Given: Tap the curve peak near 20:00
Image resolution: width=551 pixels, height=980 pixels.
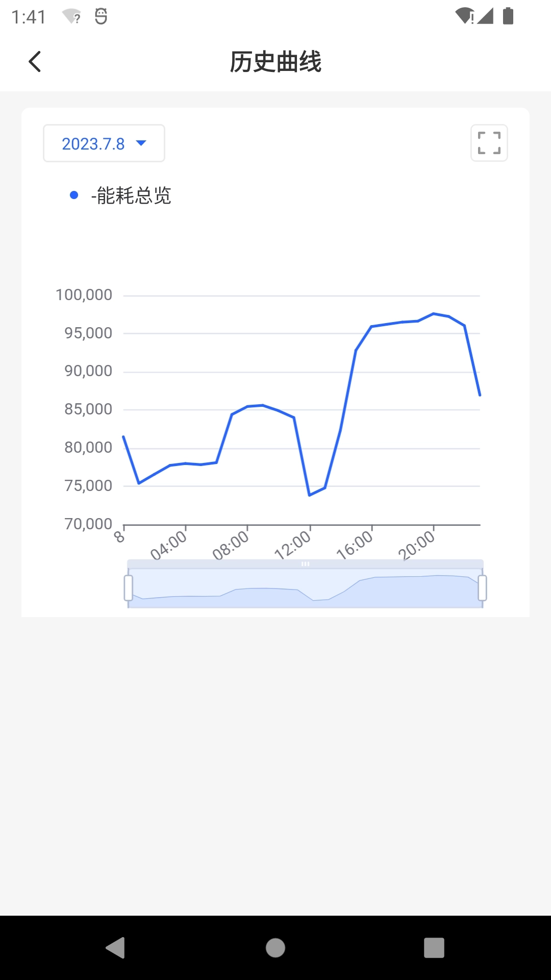Looking at the screenshot, I should tap(433, 313).
